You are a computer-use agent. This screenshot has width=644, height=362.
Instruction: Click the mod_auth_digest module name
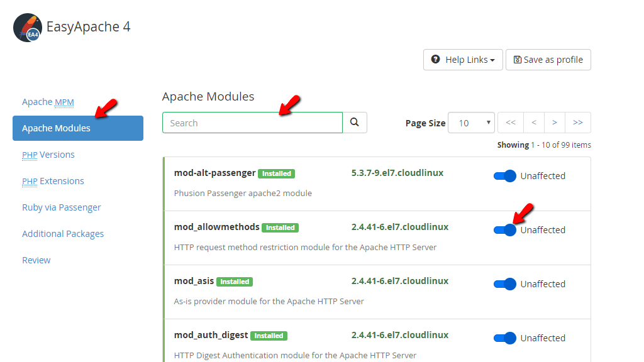(x=211, y=336)
